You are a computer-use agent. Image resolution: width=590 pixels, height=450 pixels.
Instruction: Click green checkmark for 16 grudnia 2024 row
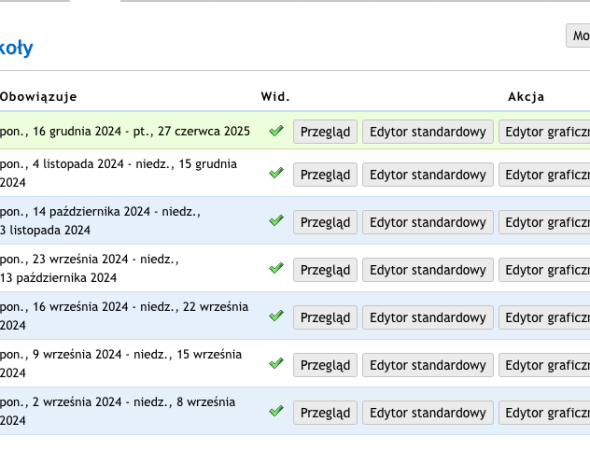pos(276,131)
